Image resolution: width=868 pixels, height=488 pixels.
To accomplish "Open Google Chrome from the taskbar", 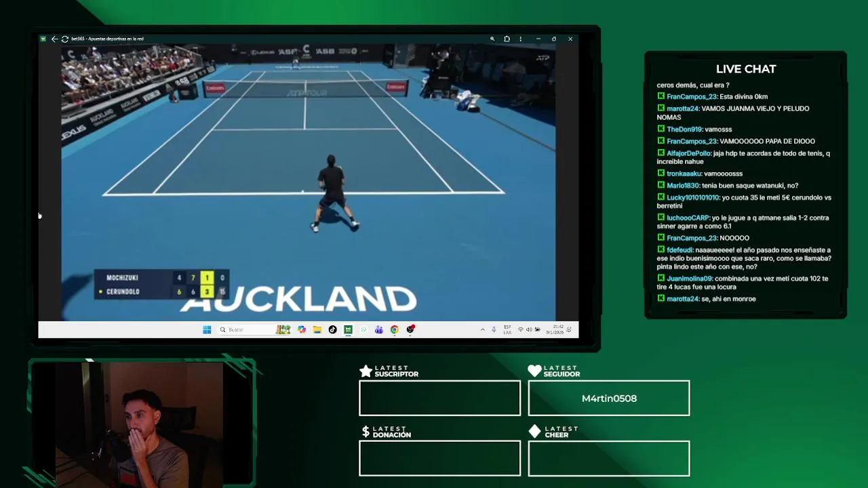I will click(395, 329).
